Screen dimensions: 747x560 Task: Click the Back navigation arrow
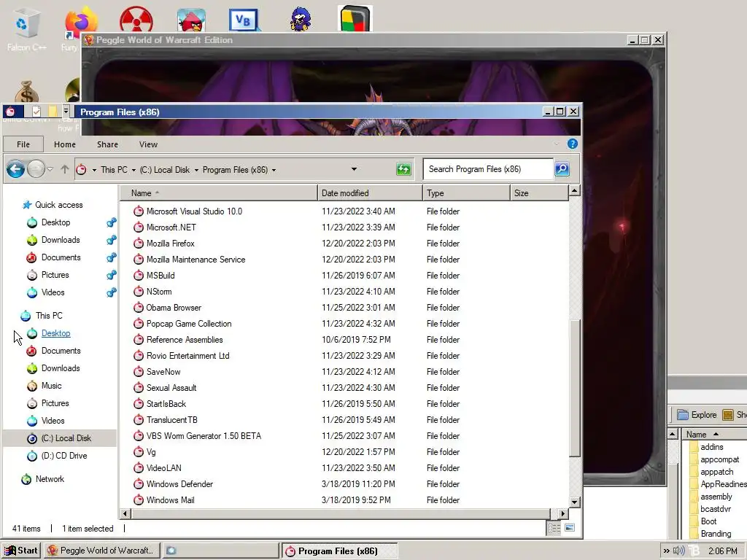pyautogui.click(x=15, y=169)
